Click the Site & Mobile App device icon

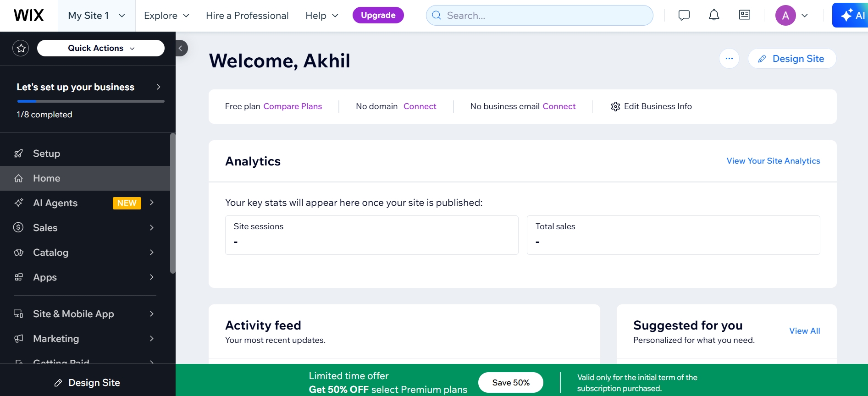pos(19,313)
